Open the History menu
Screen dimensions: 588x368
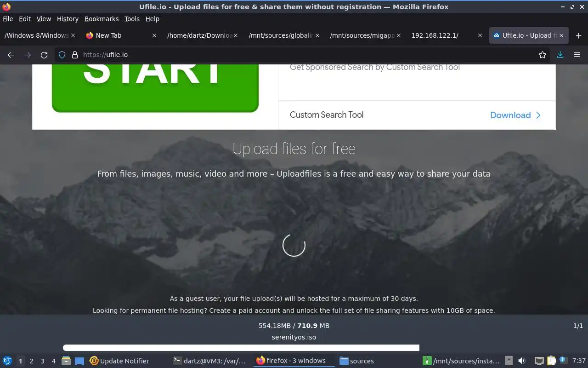point(68,19)
